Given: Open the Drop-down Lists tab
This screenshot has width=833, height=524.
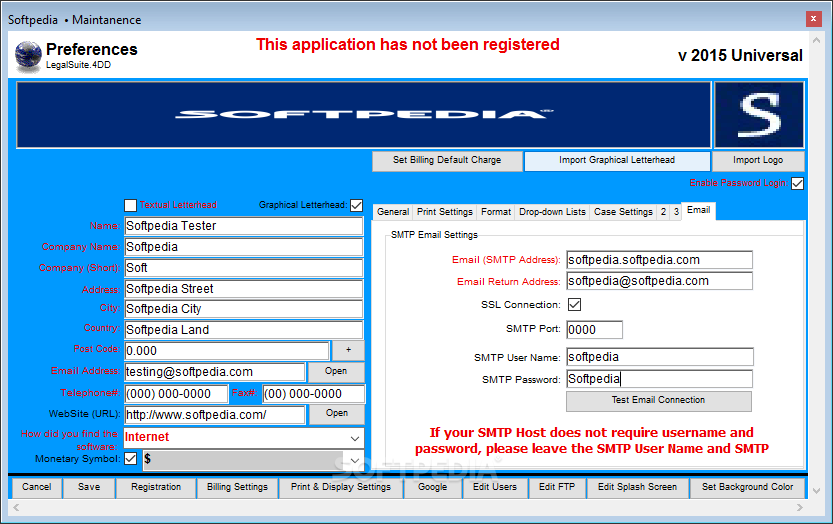Looking at the screenshot, I should [552, 212].
